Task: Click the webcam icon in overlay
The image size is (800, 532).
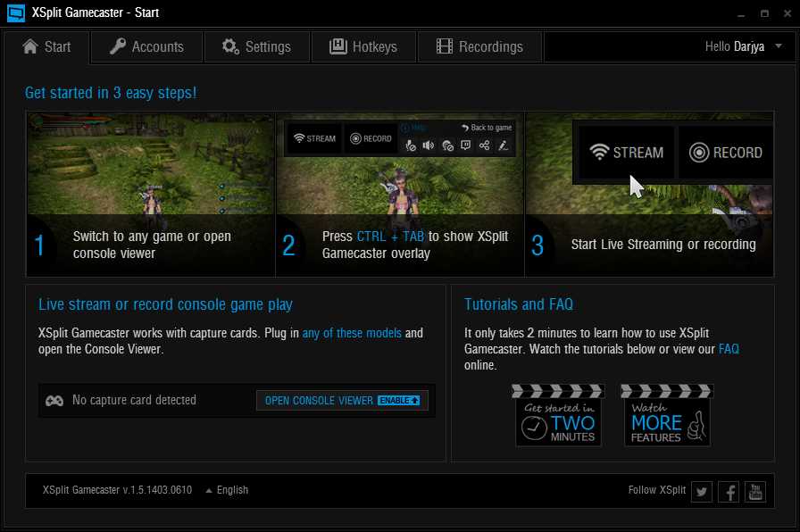Action: (x=447, y=145)
